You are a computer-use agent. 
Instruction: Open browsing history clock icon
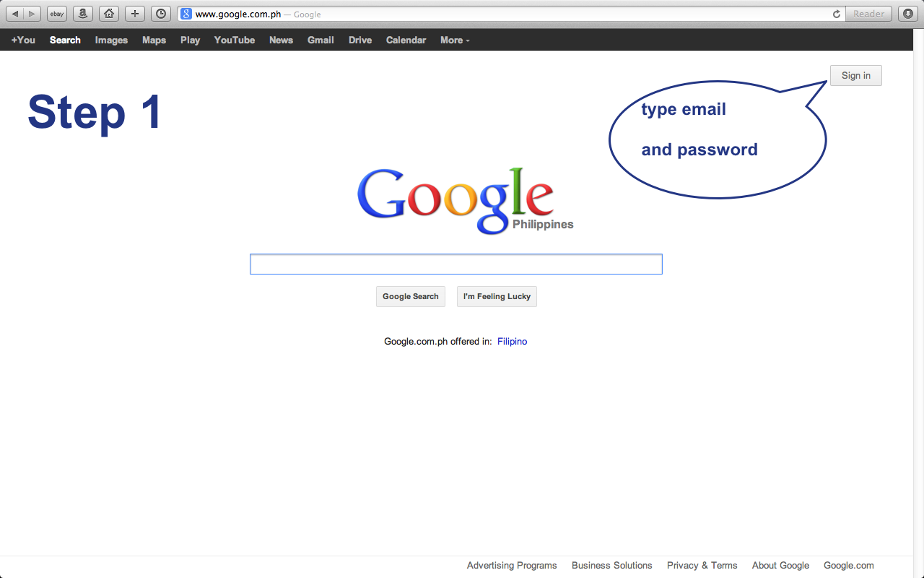click(161, 14)
